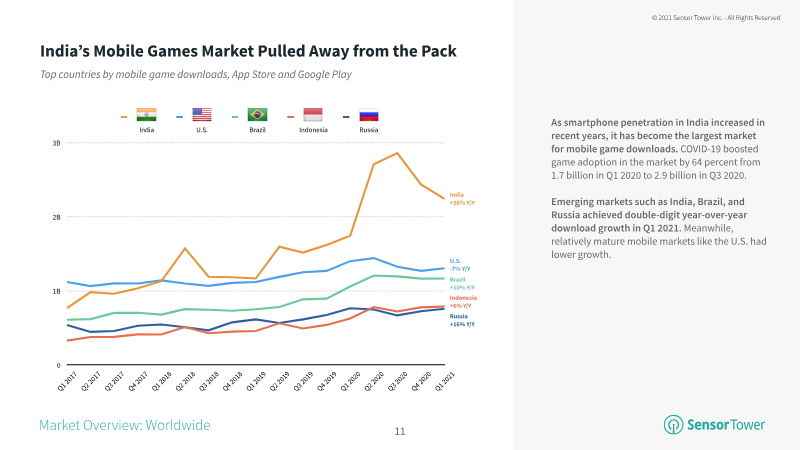Click the Q1 2021 x-axis label

[444, 381]
